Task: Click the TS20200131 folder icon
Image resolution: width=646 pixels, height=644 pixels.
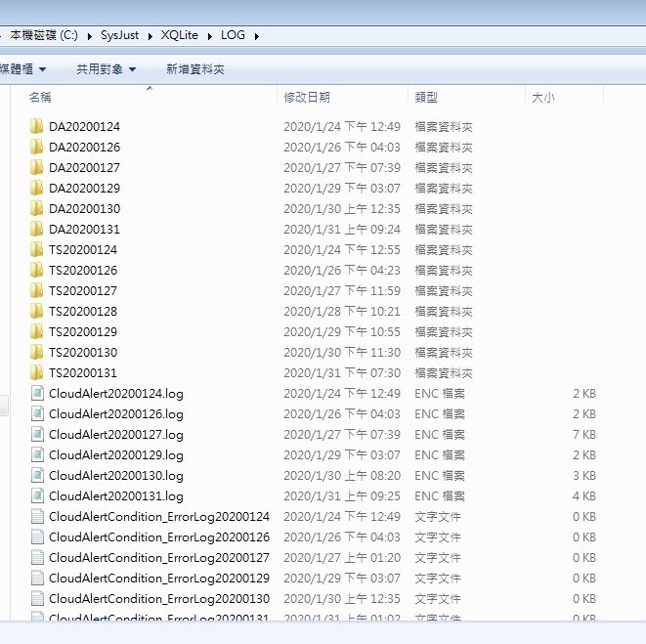Action: tap(37, 372)
